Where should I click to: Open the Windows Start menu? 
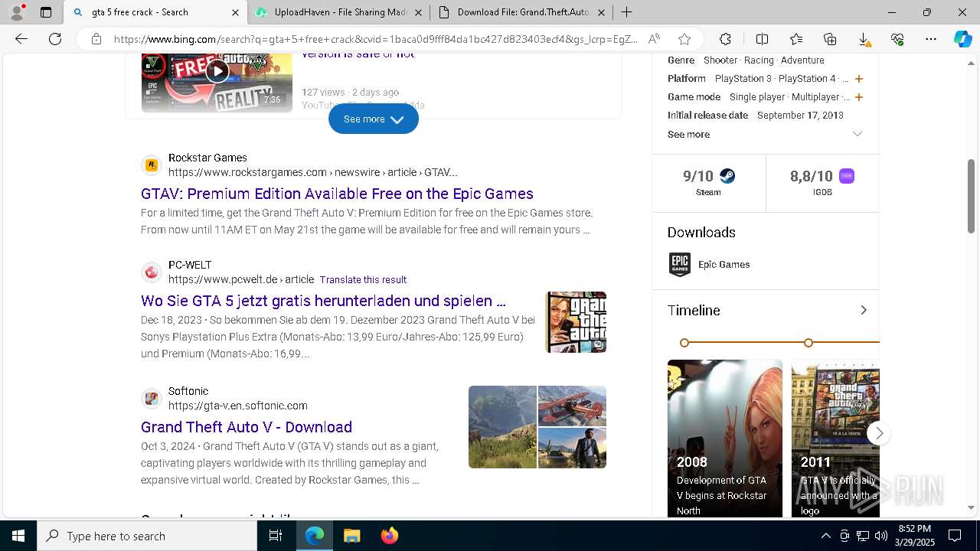point(18,536)
